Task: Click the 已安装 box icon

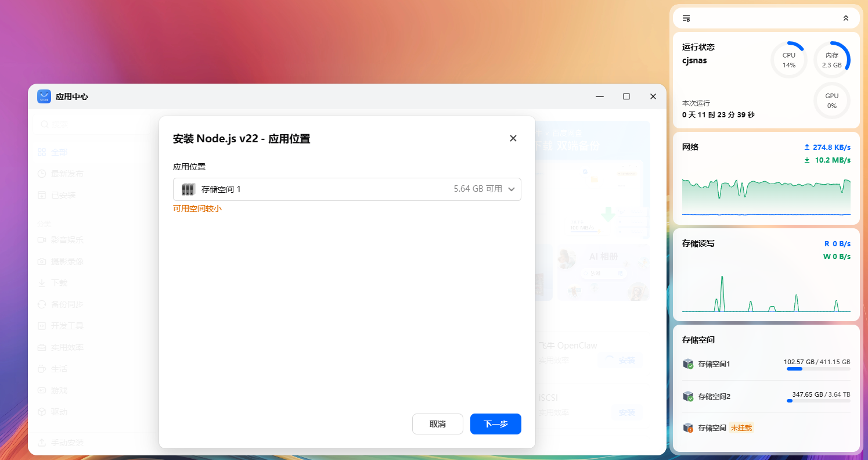Action: point(42,195)
